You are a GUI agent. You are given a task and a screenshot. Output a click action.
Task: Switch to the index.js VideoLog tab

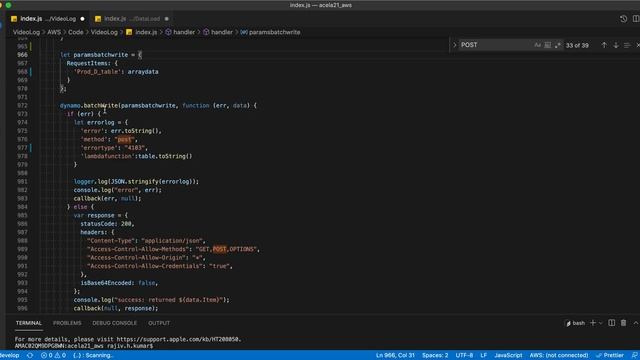48,19
